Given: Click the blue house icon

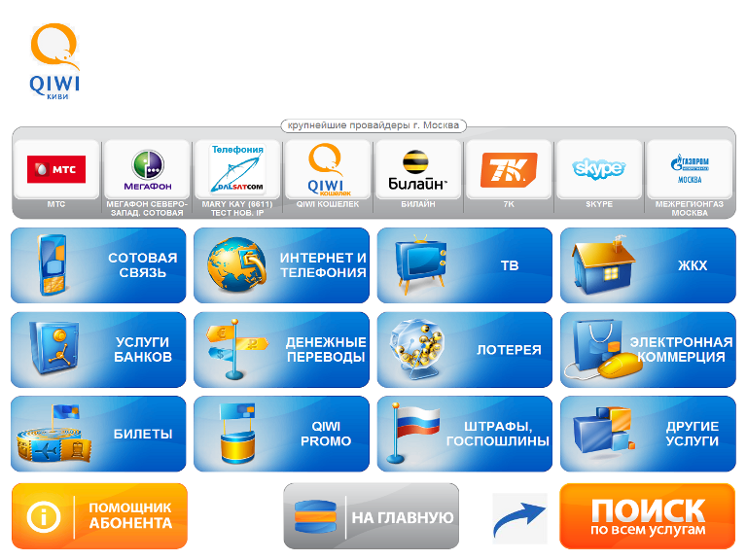Looking at the screenshot, I should click(604, 264).
